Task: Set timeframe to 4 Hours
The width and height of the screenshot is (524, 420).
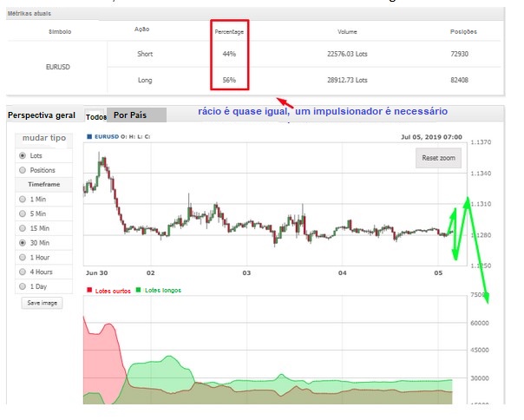Action: click(23, 272)
